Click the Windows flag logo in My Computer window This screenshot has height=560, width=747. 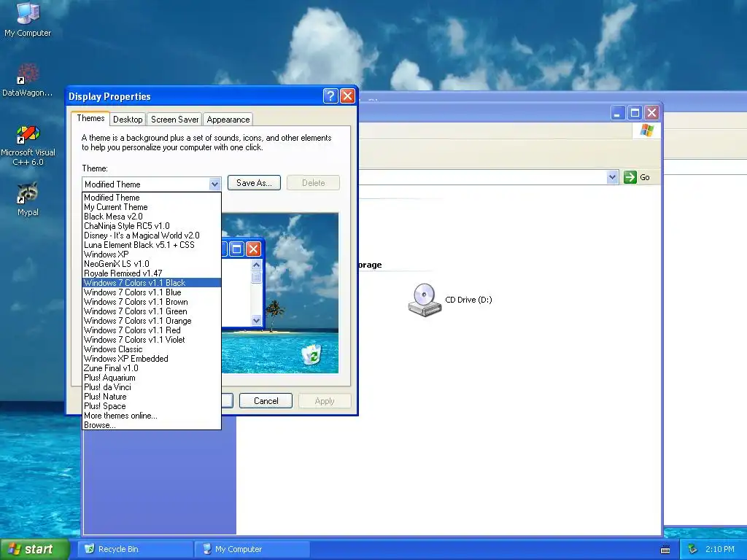tap(647, 130)
